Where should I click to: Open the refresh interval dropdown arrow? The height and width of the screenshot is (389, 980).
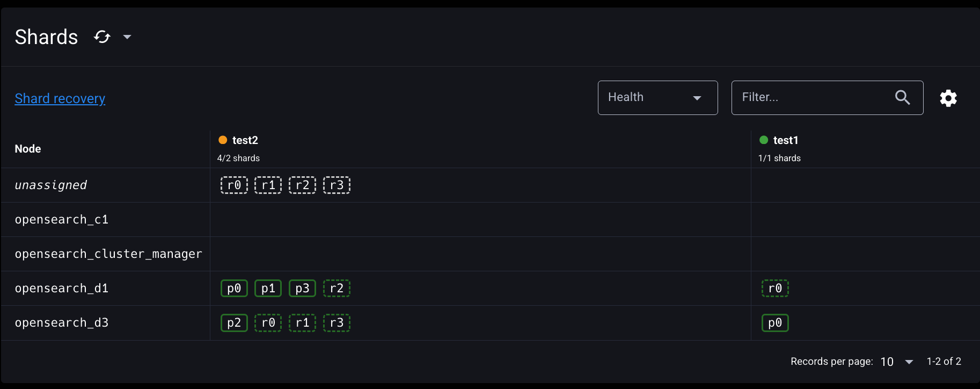point(127,37)
